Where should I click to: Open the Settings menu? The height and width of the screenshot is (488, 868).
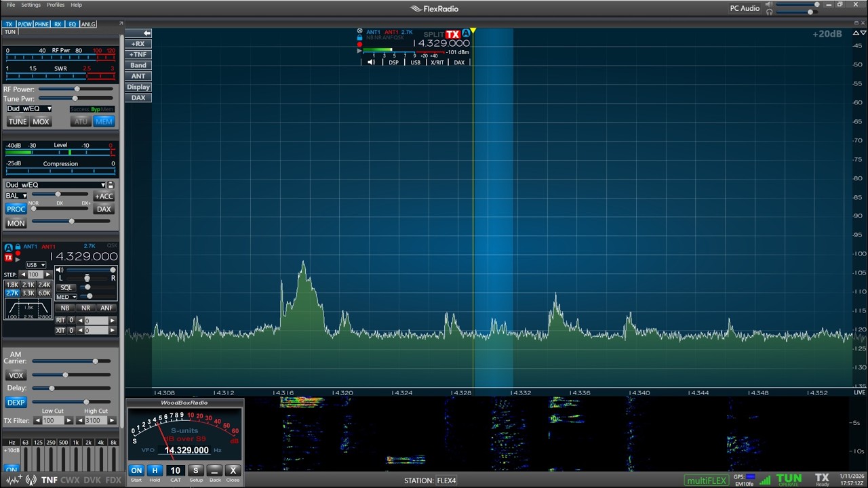[x=31, y=5]
